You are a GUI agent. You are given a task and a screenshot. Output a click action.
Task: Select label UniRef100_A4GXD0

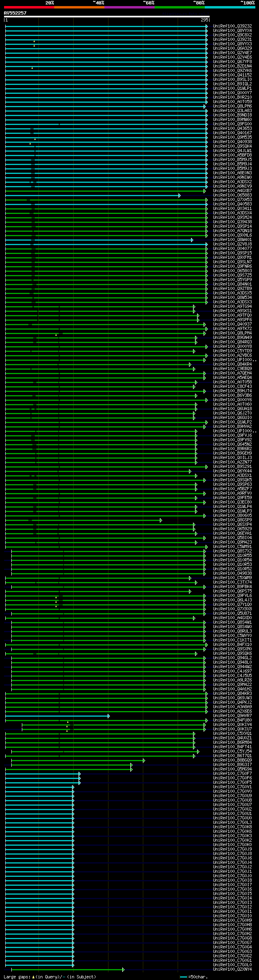point(232,618)
